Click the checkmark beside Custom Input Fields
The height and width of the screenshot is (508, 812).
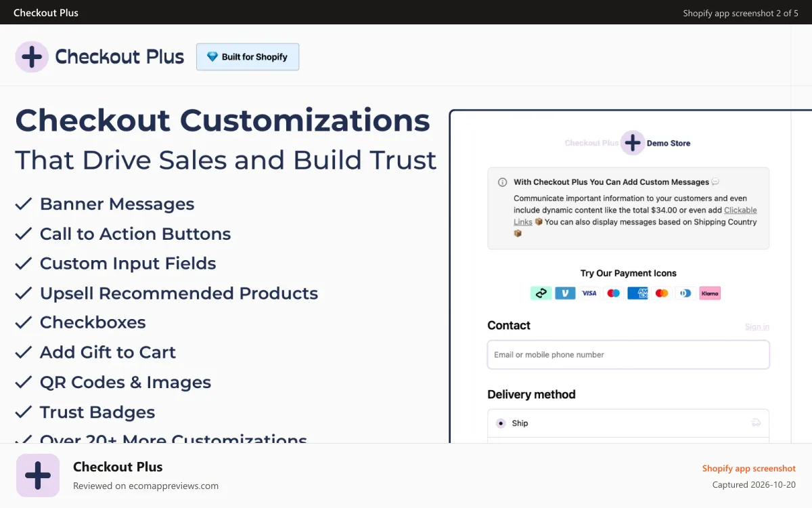pyautogui.click(x=24, y=263)
